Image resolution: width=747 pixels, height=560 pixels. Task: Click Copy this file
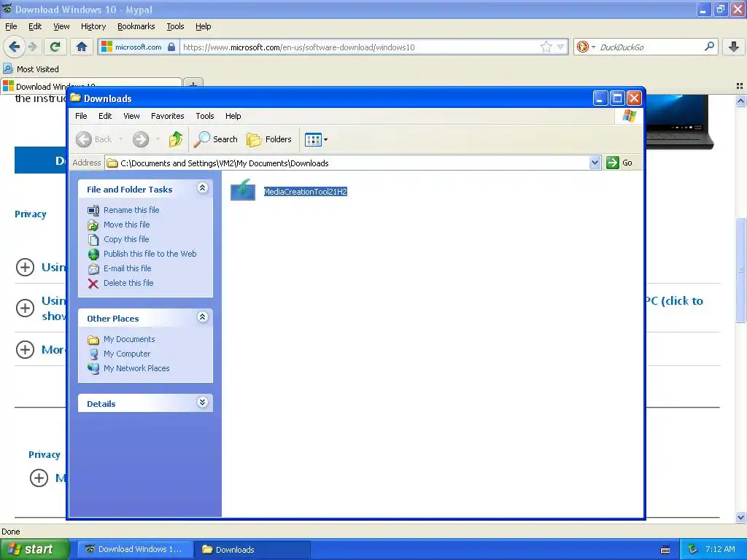coord(126,239)
